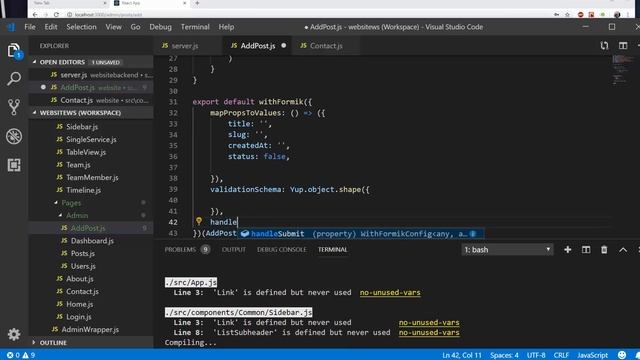640x360 pixels.
Task: Open the Debug view in the activity bar
Action: coord(14,136)
